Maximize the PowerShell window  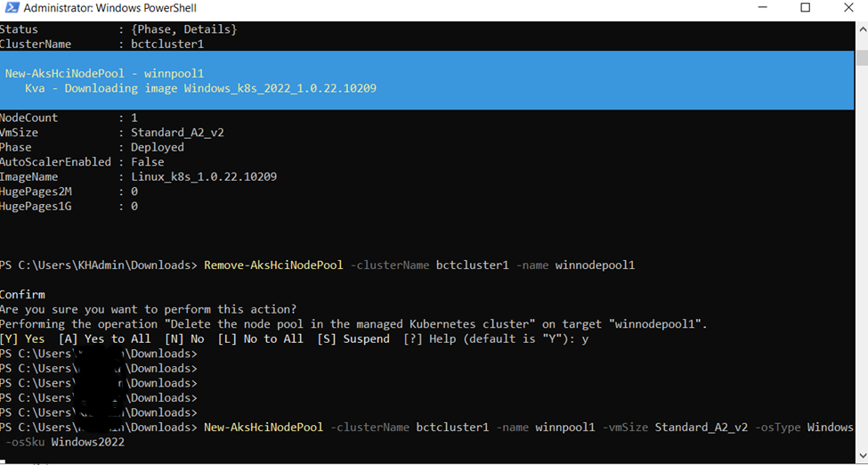[x=806, y=8]
